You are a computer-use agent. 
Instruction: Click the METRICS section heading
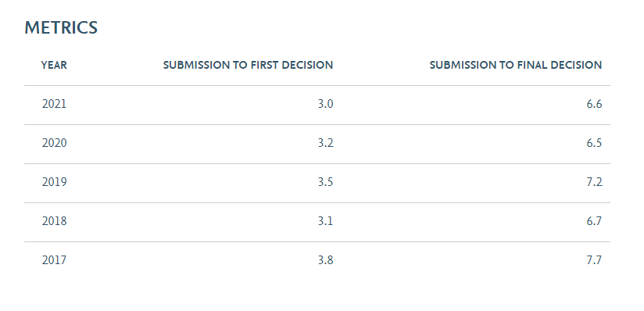[61, 27]
